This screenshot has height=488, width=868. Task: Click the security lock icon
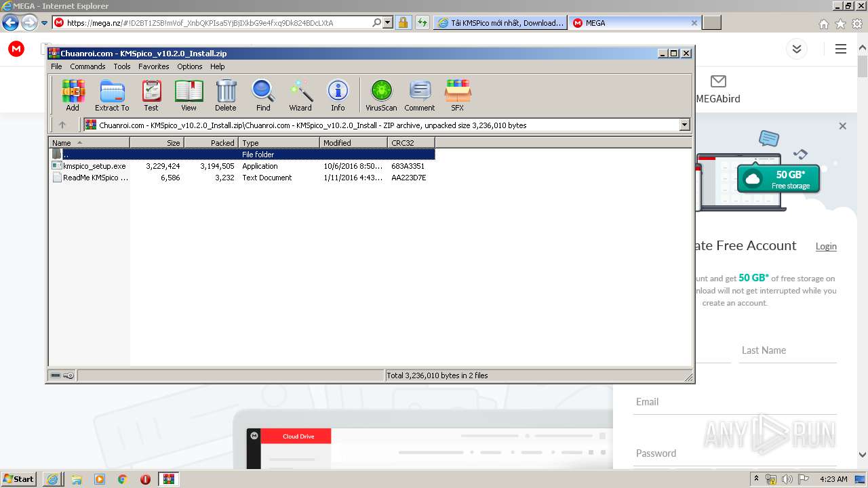point(403,22)
